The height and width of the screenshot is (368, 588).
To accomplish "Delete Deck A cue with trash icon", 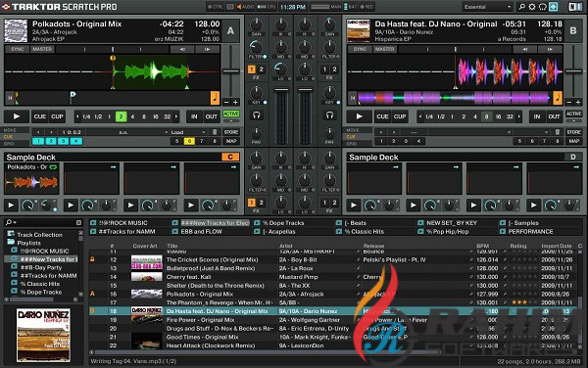I will pos(215,132).
